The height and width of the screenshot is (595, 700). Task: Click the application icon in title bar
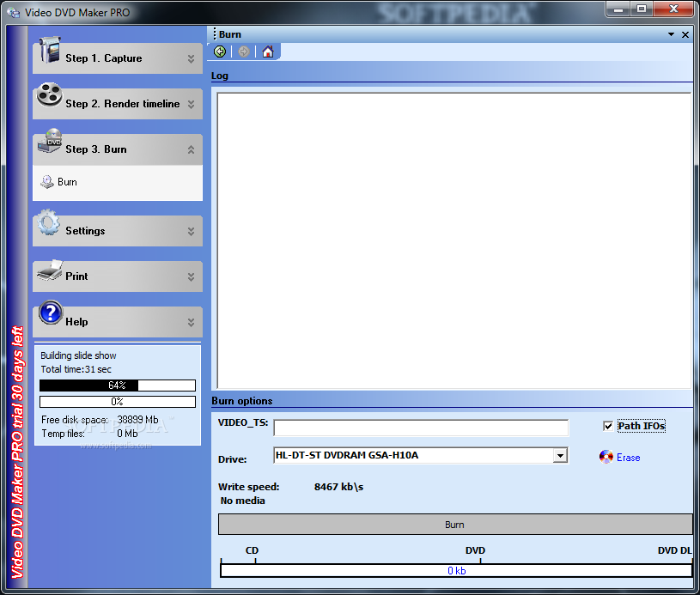[14, 13]
